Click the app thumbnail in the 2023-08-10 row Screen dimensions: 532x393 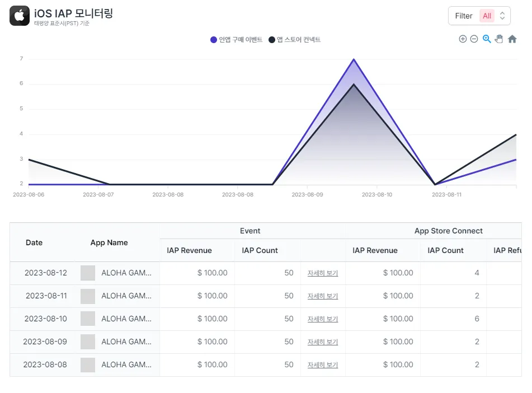click(x=88, y=319)
